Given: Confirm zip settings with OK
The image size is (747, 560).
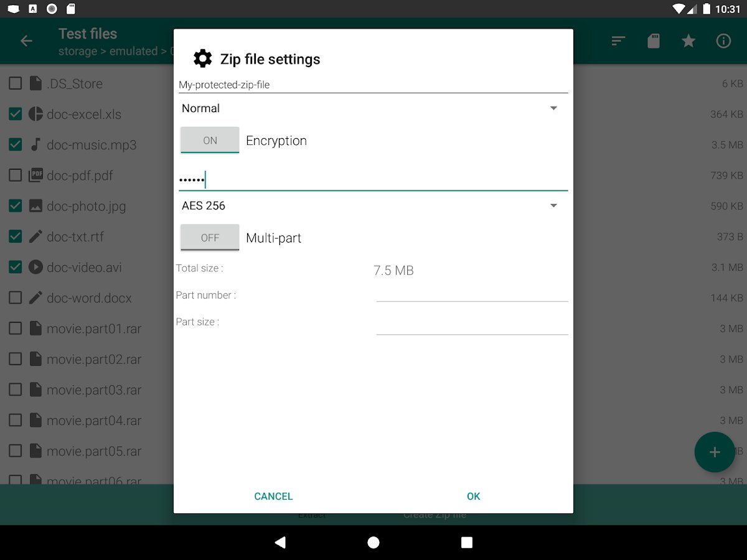Looking at the screenshot, I should [x=473, y=496].
